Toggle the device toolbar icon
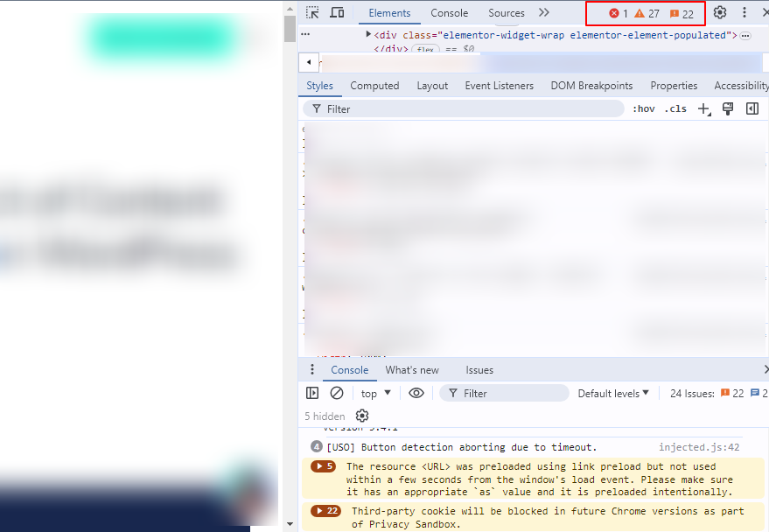This screenshot has height=532, width=769. pyautogui.click(x=337, y=13)
